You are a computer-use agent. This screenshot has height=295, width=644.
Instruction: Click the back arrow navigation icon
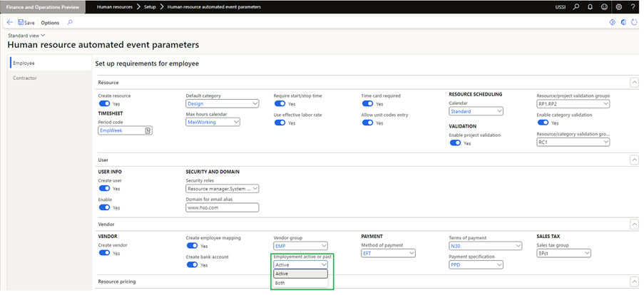pyautogui.click(x=10, y=22)
